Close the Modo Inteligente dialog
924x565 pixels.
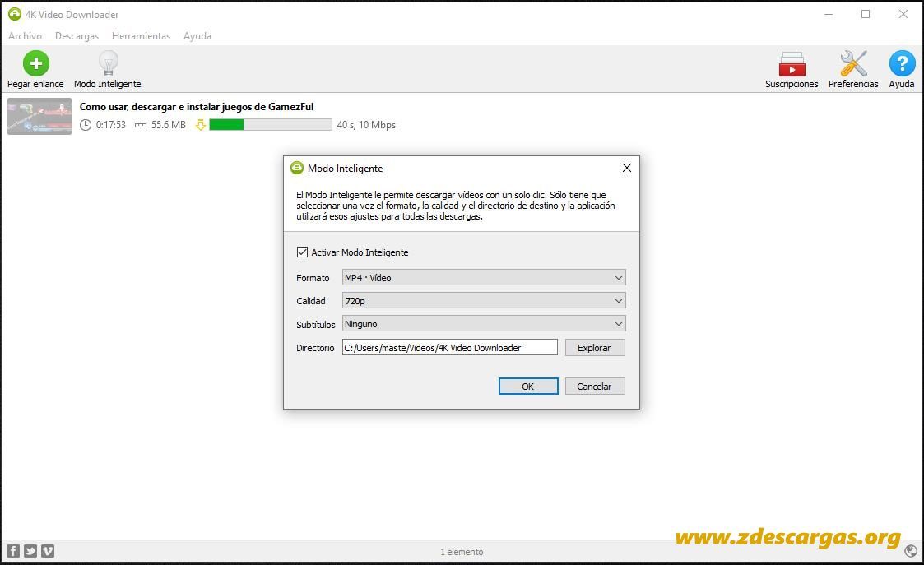(626, 168)
